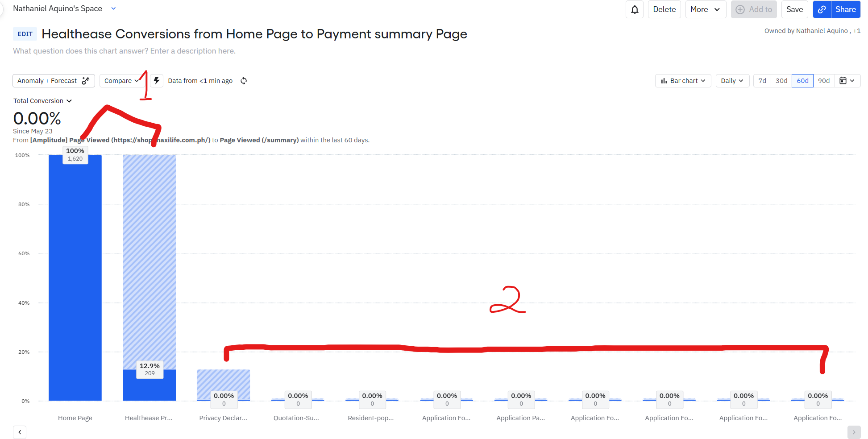Click the EDIT badge

point(25,34)
